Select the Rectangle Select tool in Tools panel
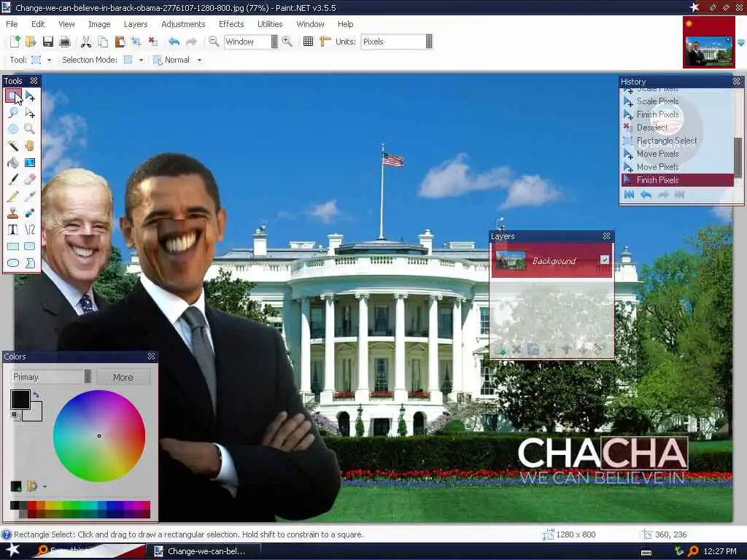Image resolution: width=747 pixels, height=560 pixels. [x=13, y=96]
